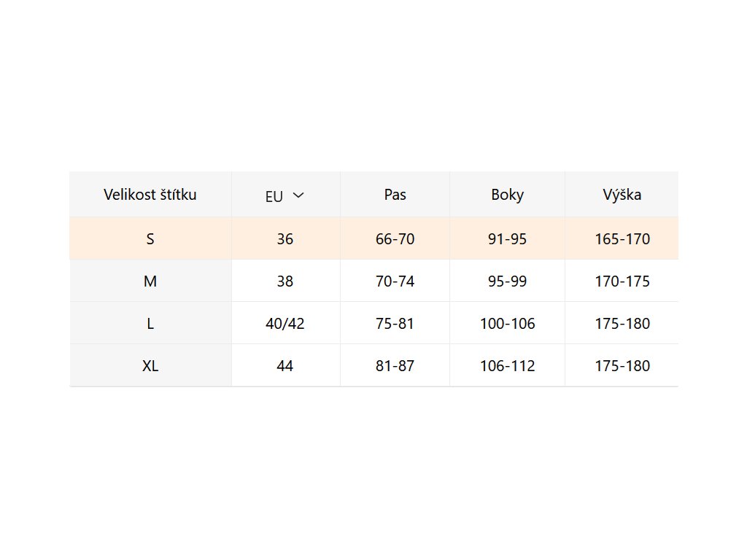The width and height of the screenshot is (747, 560).
Task: Click hips value 100-106 cell
Action: point(507,323)
